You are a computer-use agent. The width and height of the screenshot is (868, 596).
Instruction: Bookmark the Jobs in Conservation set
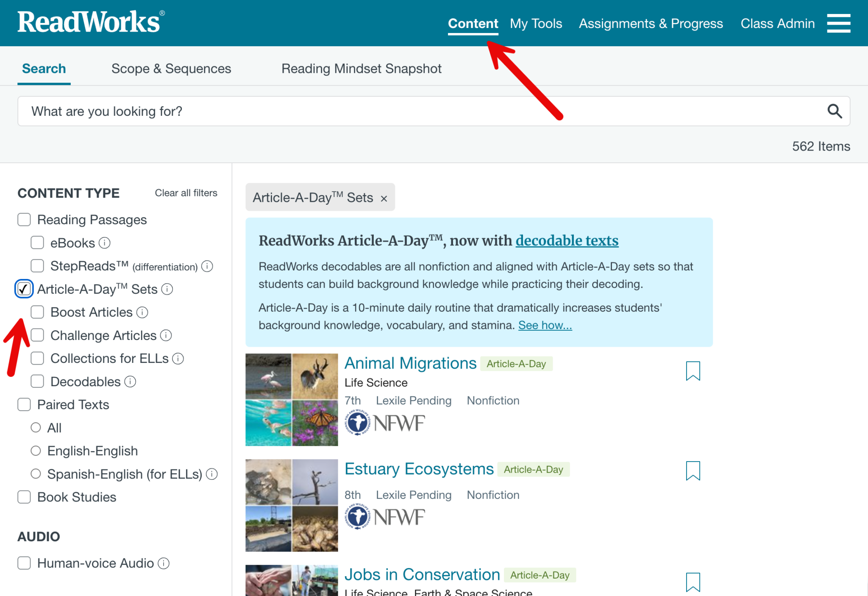tap(693, 582)
